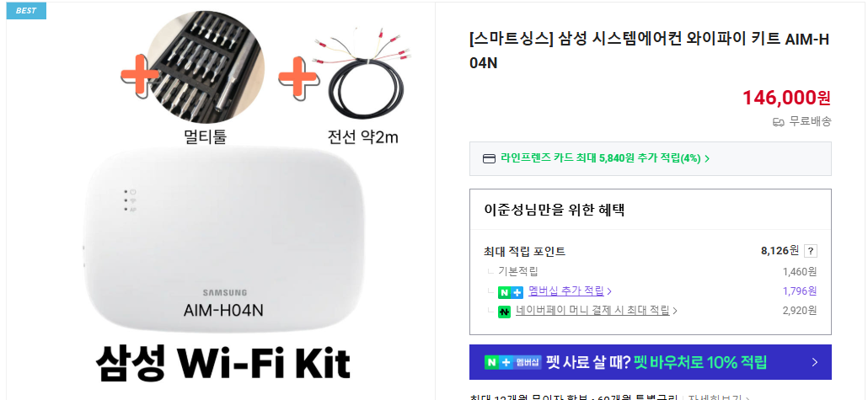The height and width of the screenshot is (400, 868).
Task: Click the N+ membership badge icon
Action: click(511, 291)
